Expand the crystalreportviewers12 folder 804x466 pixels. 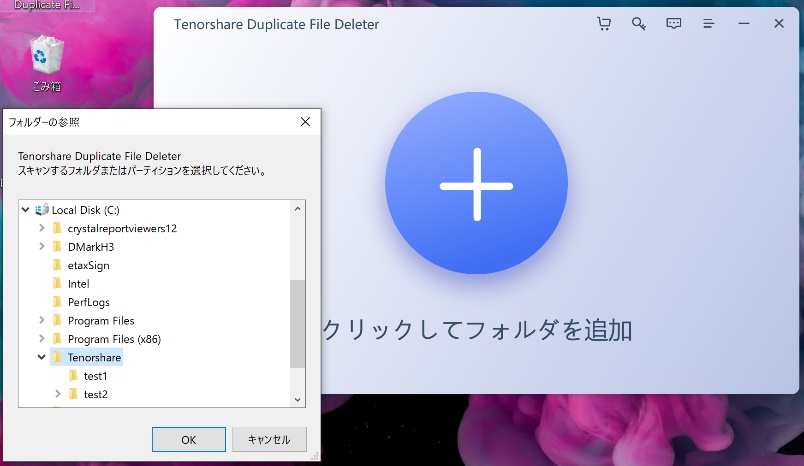[42, 228]
